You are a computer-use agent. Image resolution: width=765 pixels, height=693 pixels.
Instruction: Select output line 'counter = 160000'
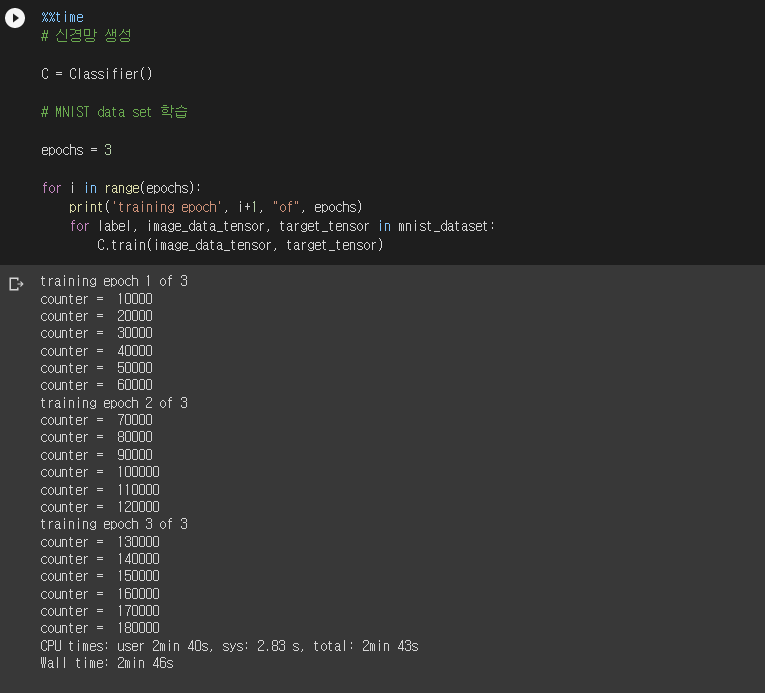(x=100, y=593)
